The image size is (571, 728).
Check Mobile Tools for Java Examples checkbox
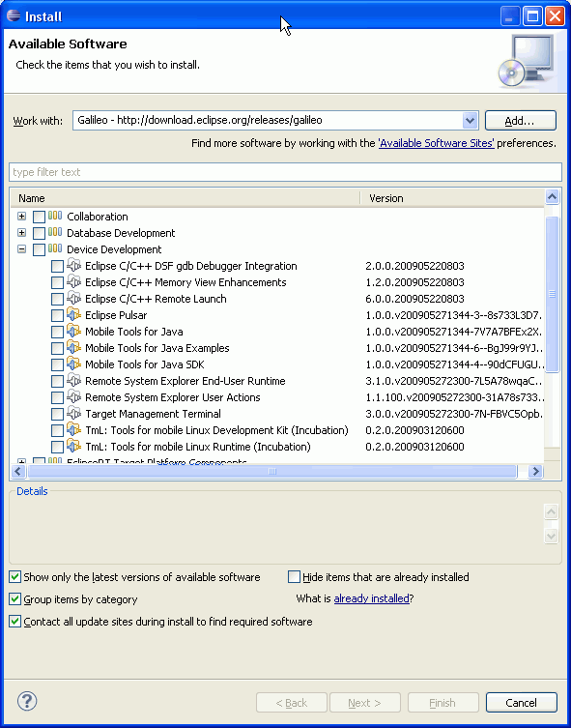57,348
